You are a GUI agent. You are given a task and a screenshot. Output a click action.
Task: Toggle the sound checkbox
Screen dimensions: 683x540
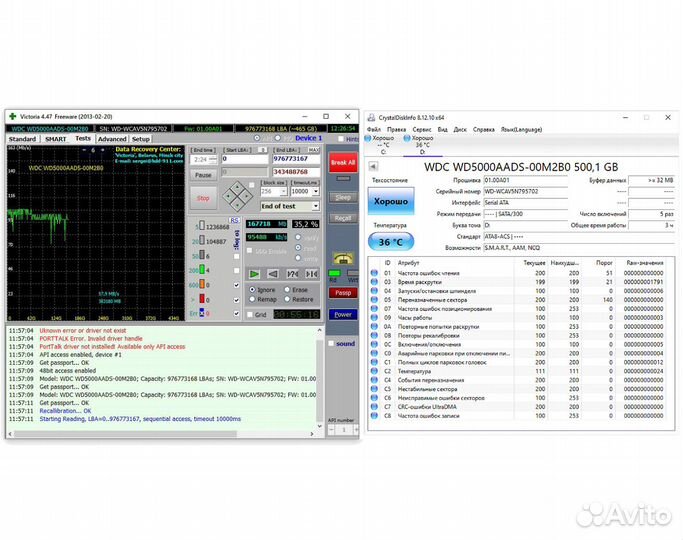333,343
